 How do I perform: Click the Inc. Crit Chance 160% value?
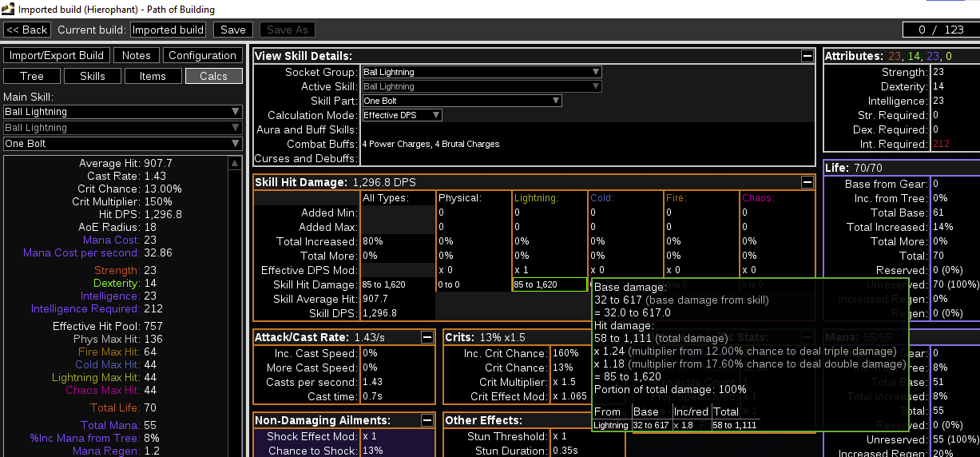click(x=565, y=353)
